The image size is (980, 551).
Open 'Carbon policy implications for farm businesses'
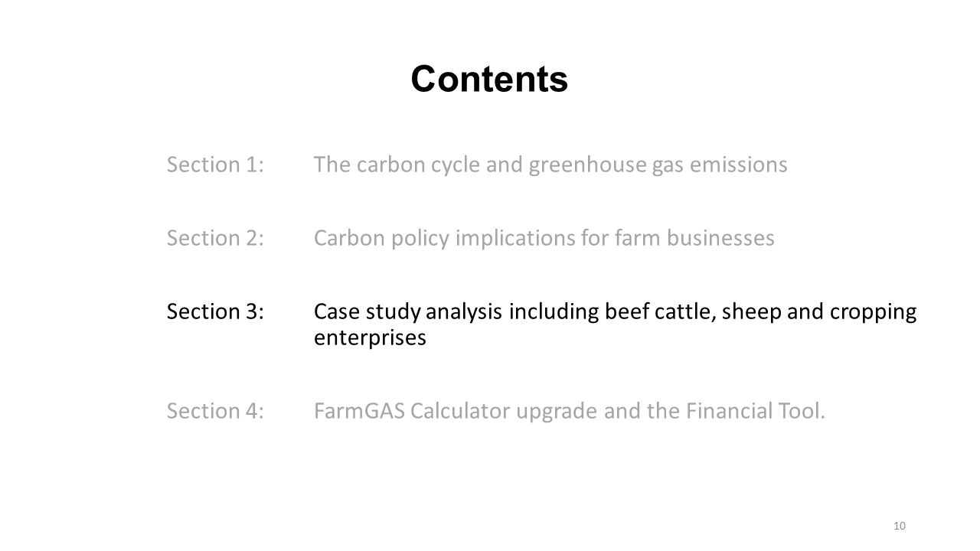(544, 239)
